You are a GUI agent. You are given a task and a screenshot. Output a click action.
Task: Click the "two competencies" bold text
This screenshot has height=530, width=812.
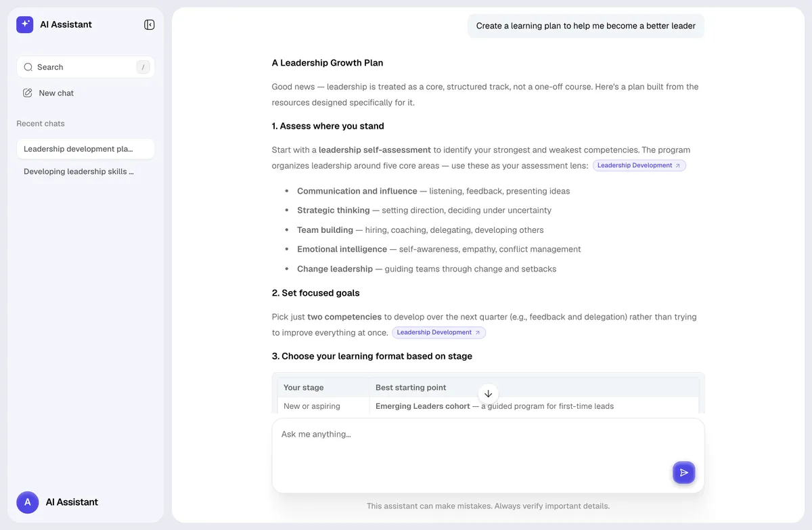click(x=344, y=317)
